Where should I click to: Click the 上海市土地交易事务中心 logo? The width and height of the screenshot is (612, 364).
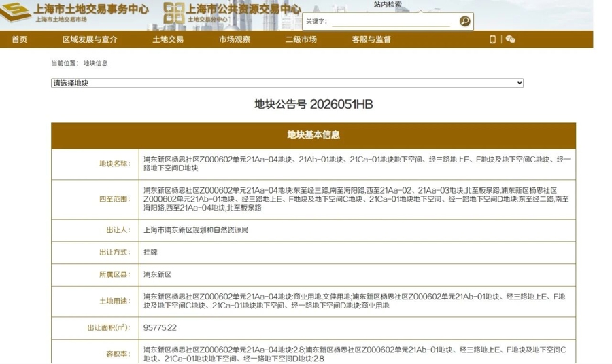[x=75, y=13]
